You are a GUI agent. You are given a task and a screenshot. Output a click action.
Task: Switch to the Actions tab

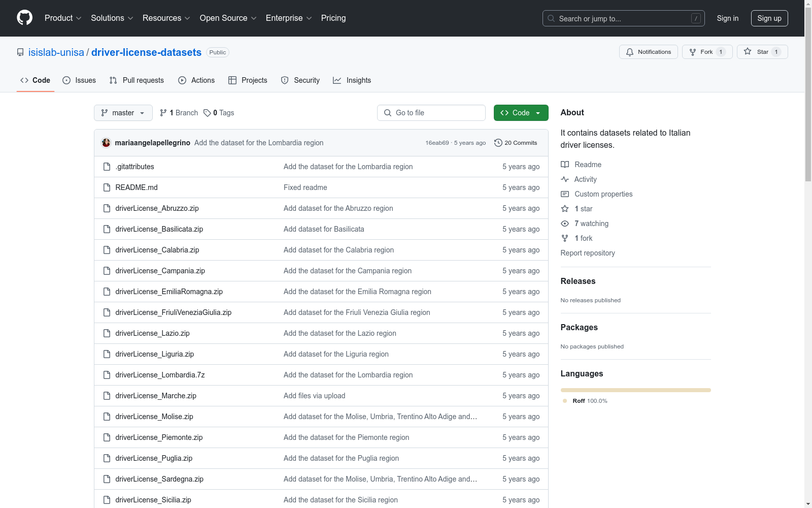click(196, 80)
